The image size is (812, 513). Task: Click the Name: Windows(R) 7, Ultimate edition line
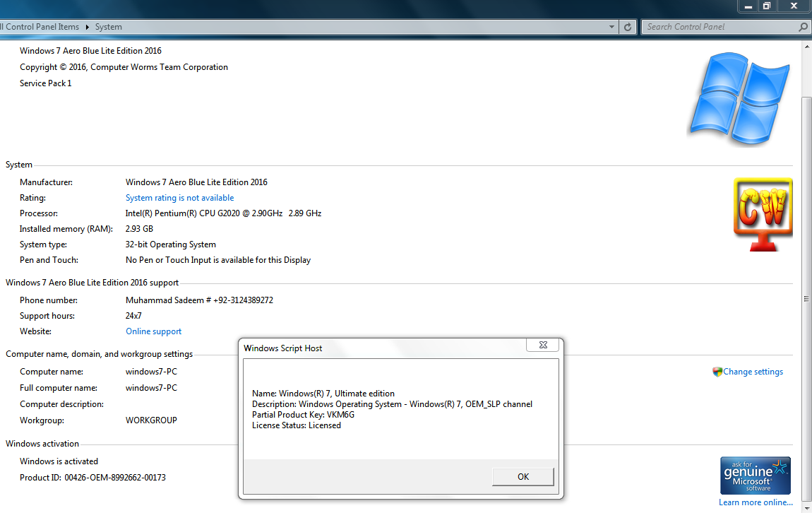(x=323, y=394)
